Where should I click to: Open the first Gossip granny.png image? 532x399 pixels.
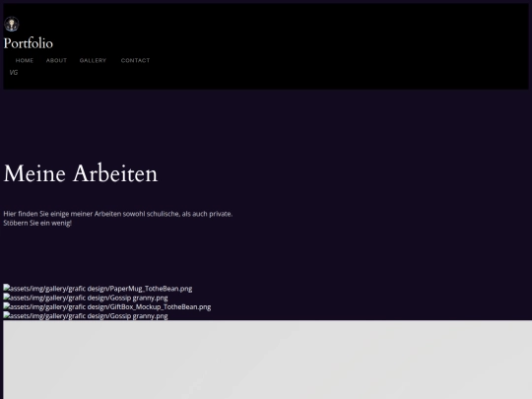86,298
